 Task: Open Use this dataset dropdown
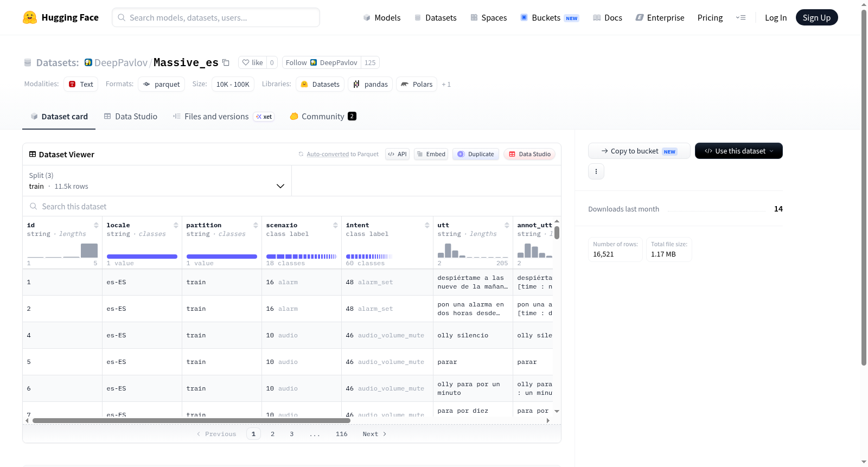[738, 151]
